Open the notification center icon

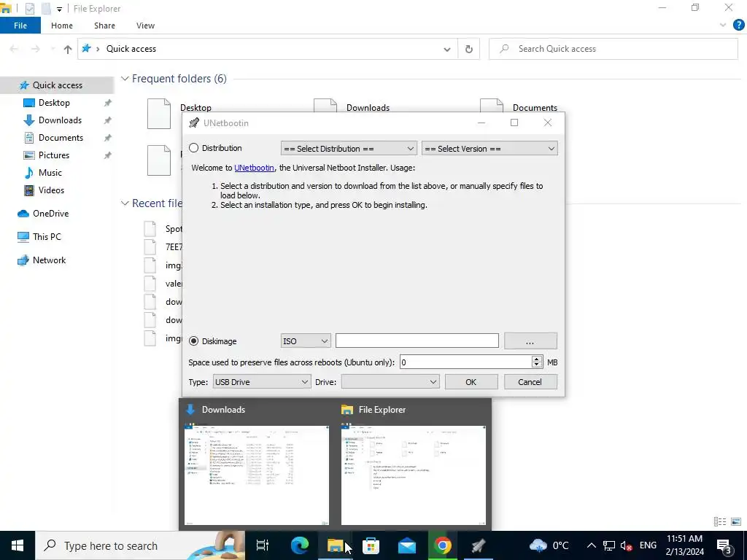[x=724, y=545]
